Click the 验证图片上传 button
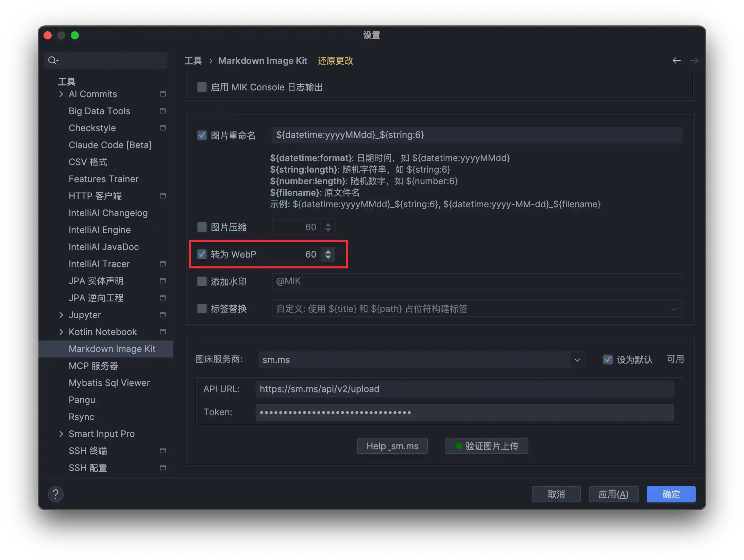The image size is (744, 560). click(487, 446)
